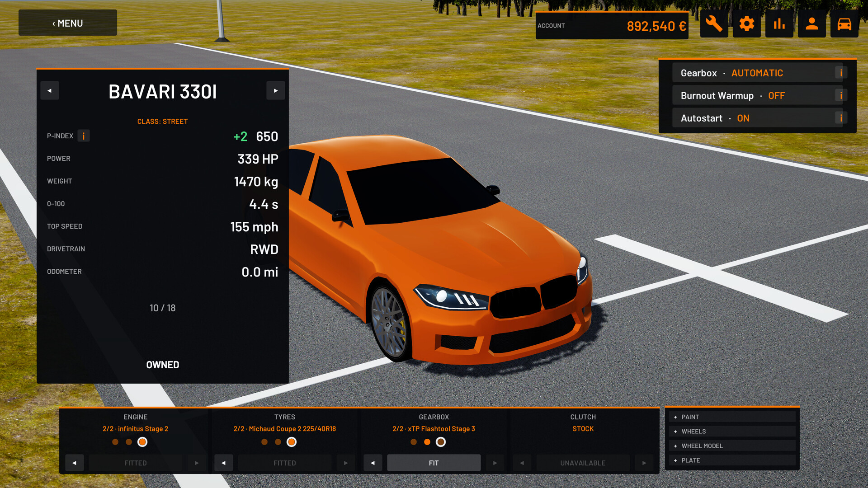This screenshot has height=488, width=868.
Task: Select previous gearbox part arrow
Action: [x=373, y=463]
